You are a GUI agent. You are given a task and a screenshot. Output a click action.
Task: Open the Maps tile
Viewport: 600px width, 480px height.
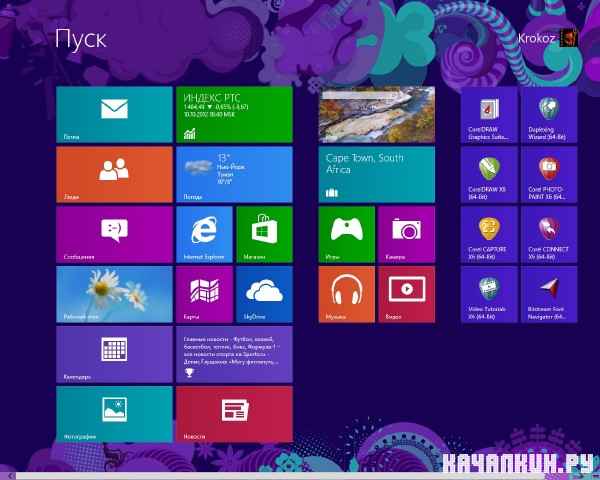pos(204,294)
